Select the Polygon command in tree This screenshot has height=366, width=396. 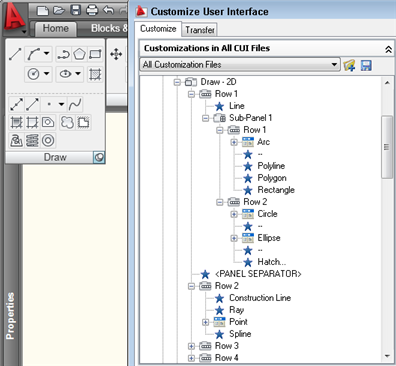[272, 178]
